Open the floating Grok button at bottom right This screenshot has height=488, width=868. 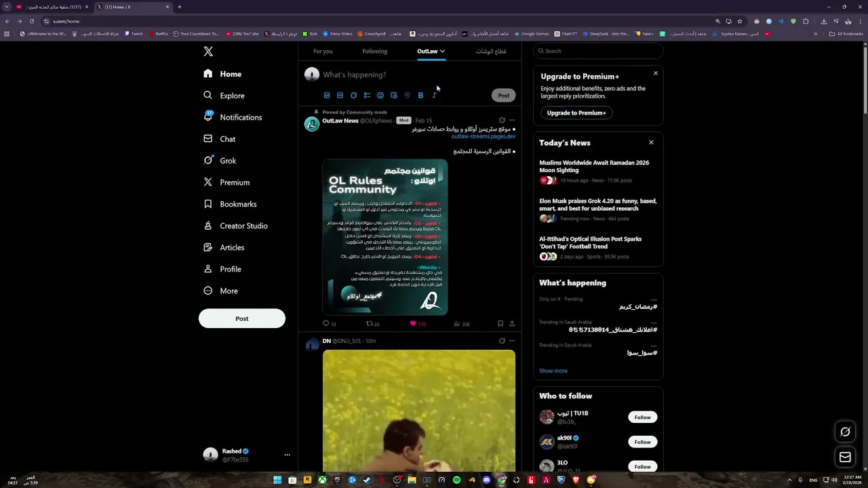coord(845,432)
